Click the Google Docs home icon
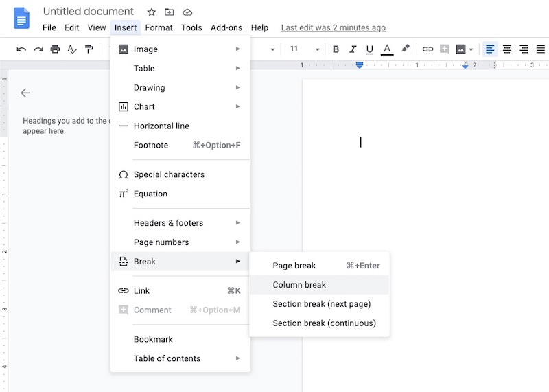 click(x=21, y=18)
